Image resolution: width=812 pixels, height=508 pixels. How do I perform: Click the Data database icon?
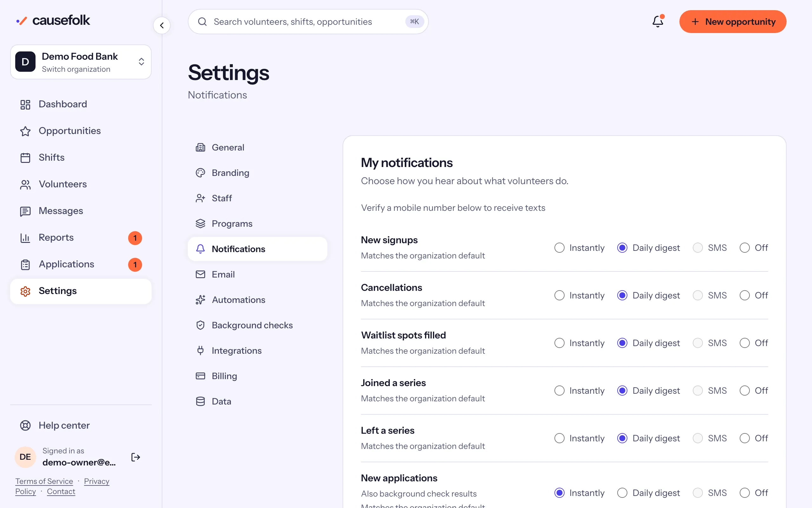click(200, 402)
